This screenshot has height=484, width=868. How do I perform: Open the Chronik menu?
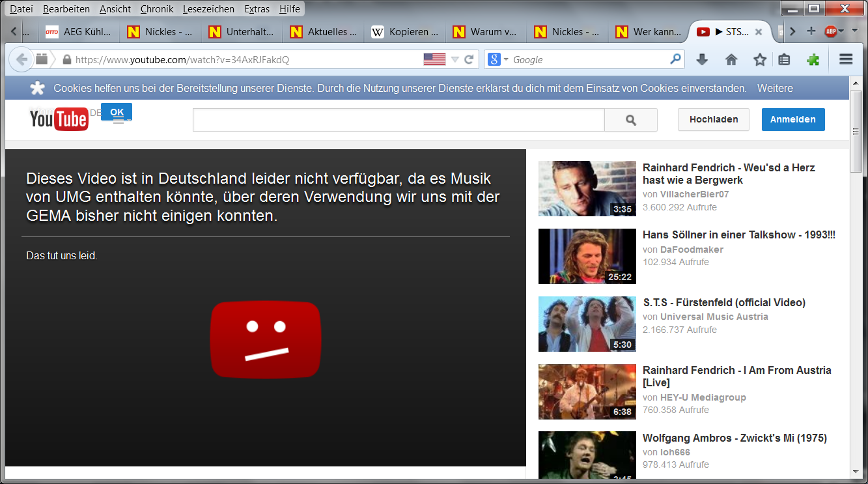click(x=157, y=9)
